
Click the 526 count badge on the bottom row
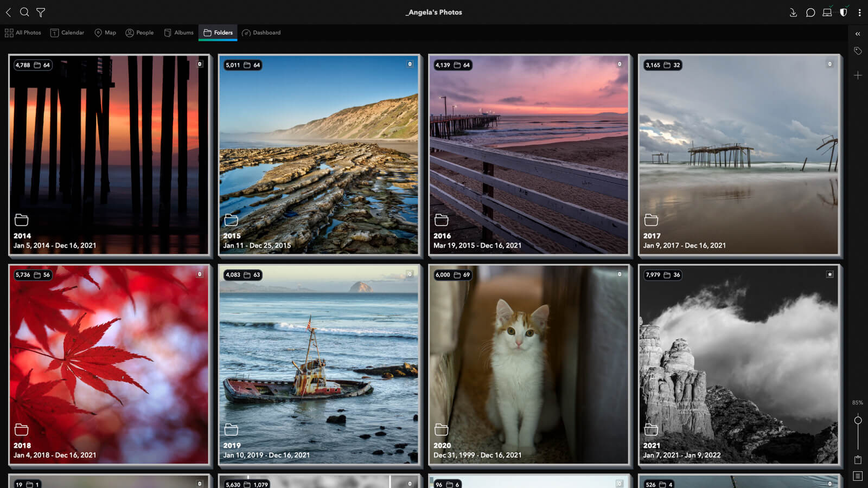[x=659, y=484]
